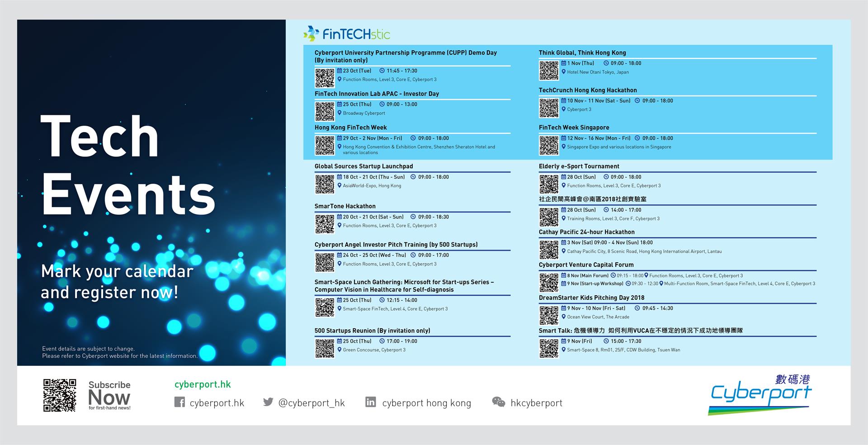Select the SmarTone Hackathon title
The image size is (868, 445).
[x=345, y=206]
